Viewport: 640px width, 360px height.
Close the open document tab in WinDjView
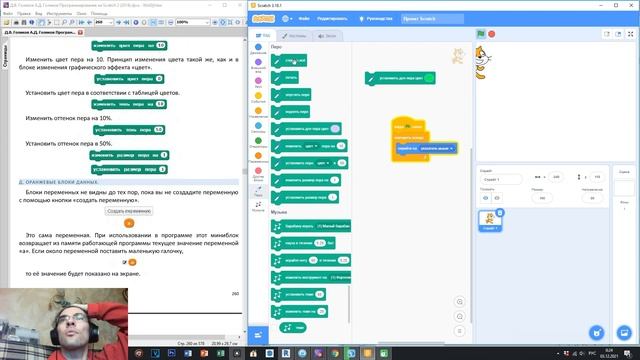click(x=80, y=32)
